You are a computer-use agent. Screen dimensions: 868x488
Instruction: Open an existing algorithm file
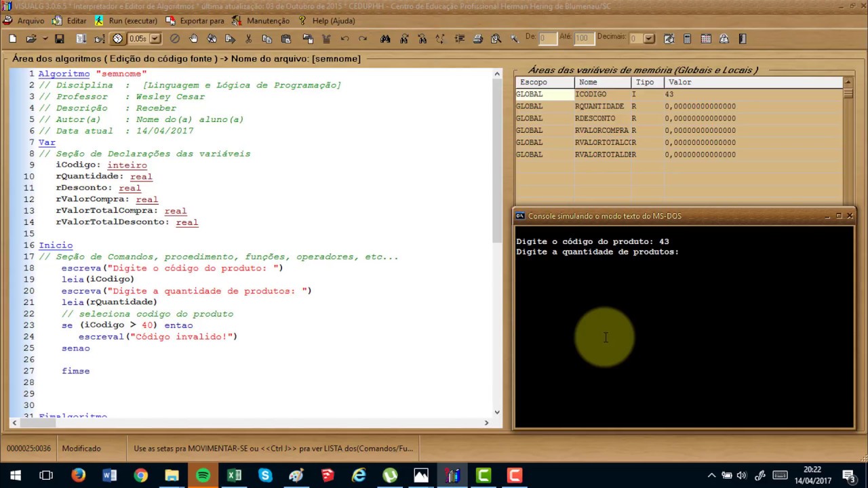point(31,39)
